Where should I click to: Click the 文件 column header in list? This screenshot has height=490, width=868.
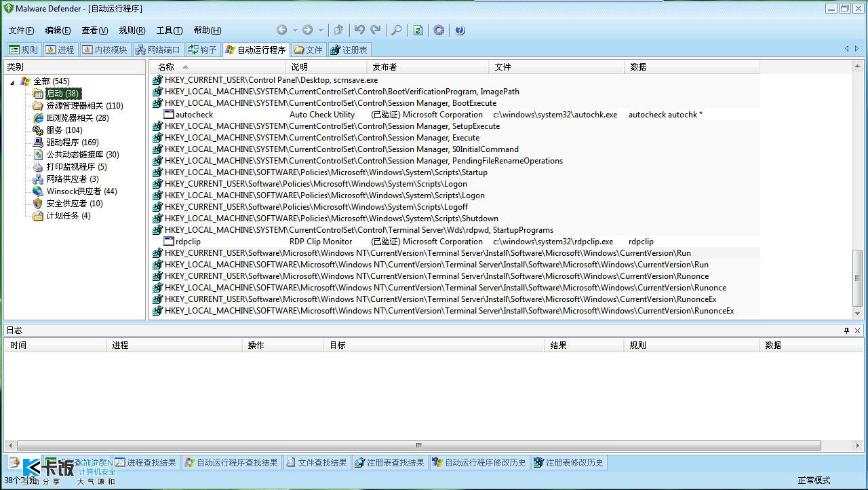pos(557,67)
